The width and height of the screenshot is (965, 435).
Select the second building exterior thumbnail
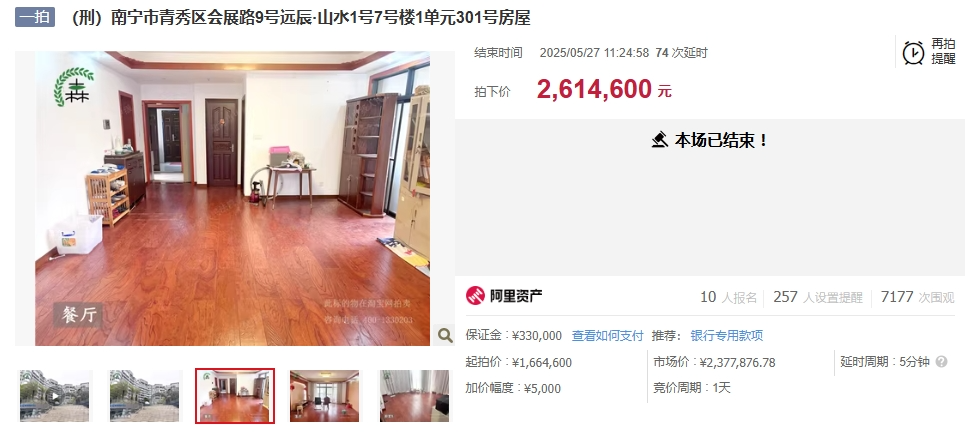(x=145, y=396)
